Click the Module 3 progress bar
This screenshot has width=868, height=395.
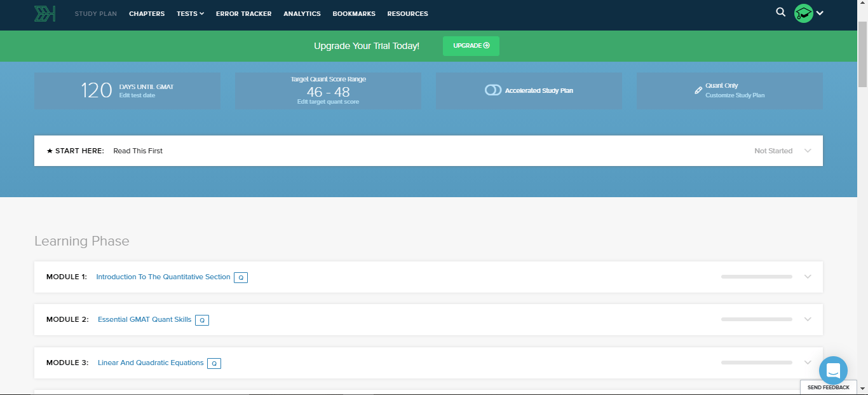tap(756, 363)
